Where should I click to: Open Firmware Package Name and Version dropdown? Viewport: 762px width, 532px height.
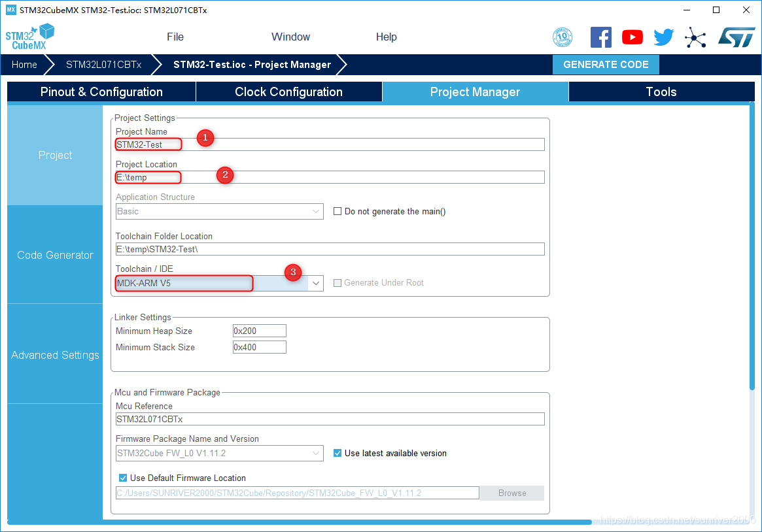(x=219, y=453)
